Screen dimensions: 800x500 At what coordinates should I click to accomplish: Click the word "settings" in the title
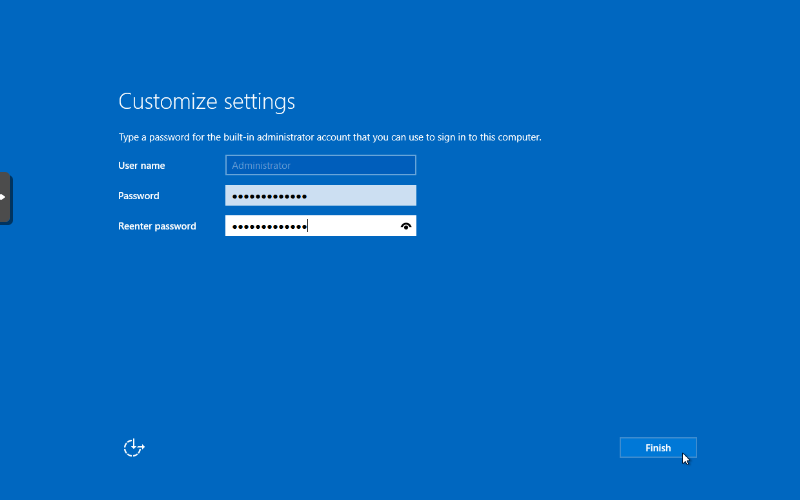coord(259,102)
